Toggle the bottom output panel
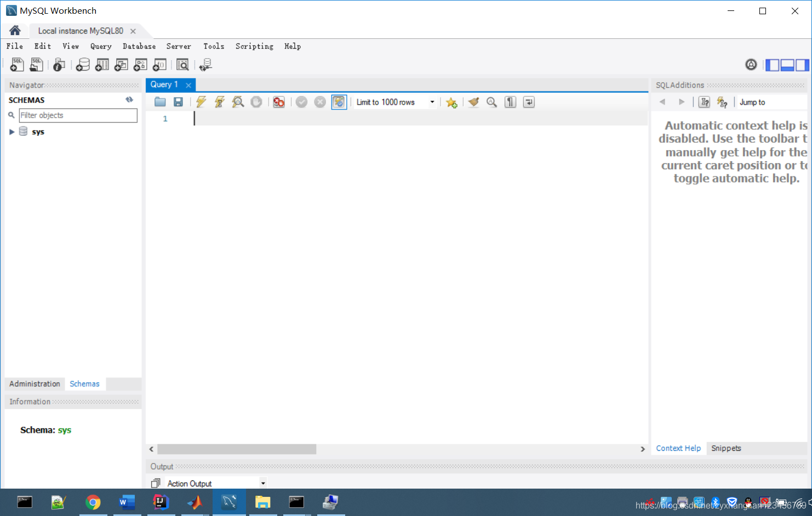Screen dimensions: 812x516 (x=787, y=65)
